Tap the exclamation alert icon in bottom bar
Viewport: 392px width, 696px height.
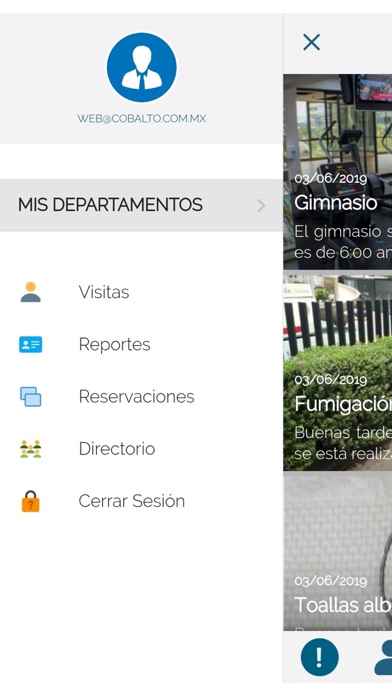[319, 657]
